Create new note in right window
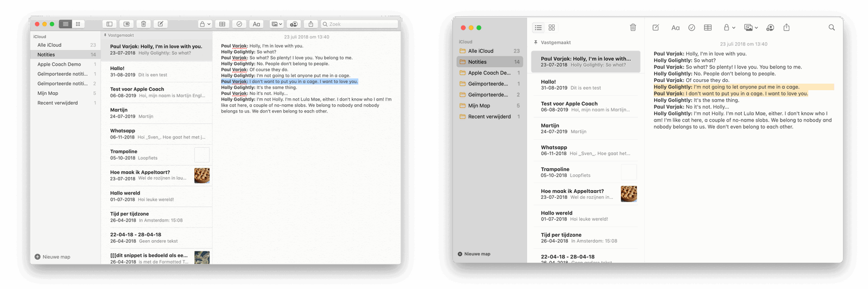The height and width of the screenshot is (289, 868). pos(656,27)
